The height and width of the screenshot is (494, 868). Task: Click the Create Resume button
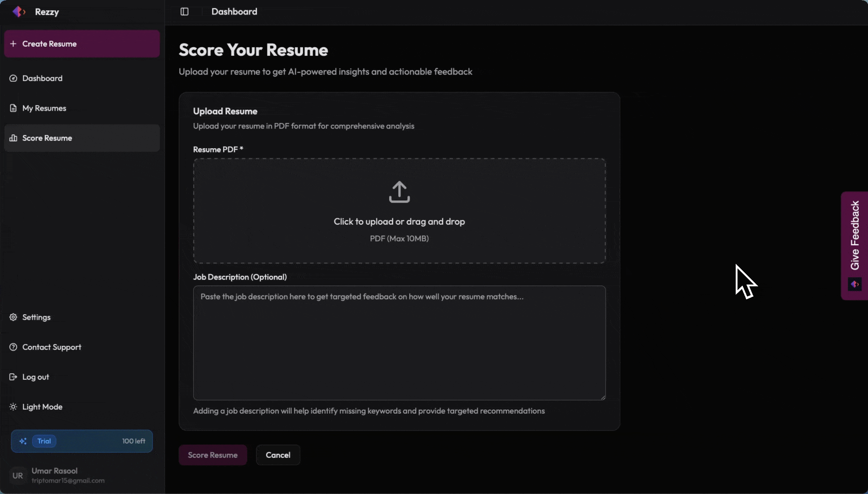tap(81, 43)
